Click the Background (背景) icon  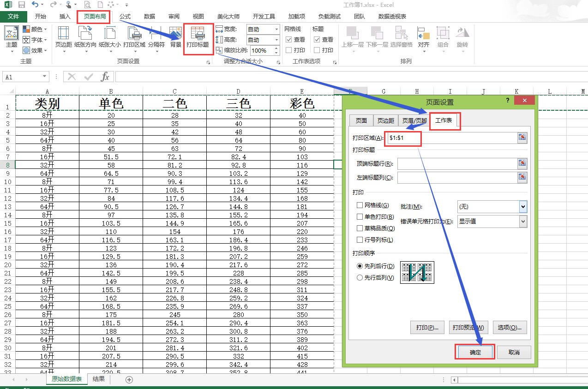[175, 35]
